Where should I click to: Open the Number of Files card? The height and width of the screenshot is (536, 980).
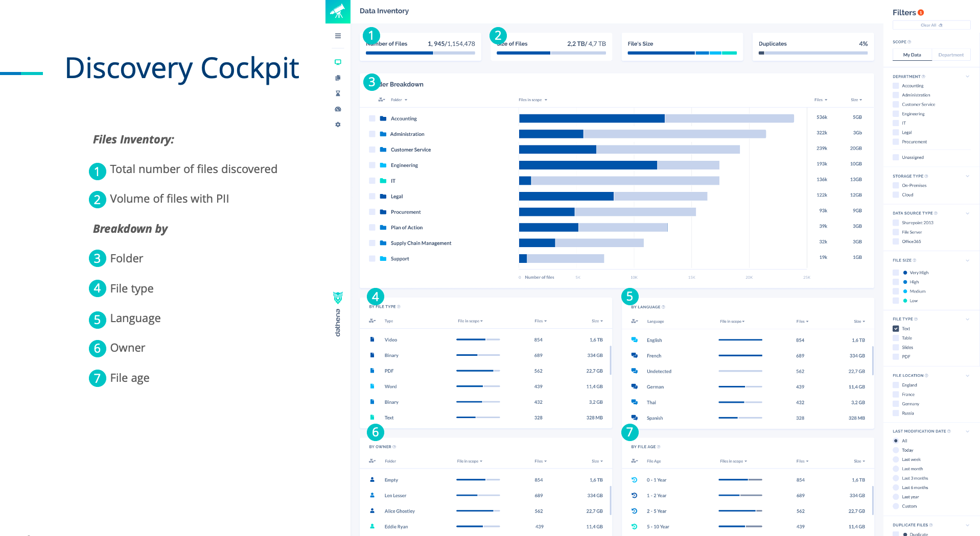[421, 46]
